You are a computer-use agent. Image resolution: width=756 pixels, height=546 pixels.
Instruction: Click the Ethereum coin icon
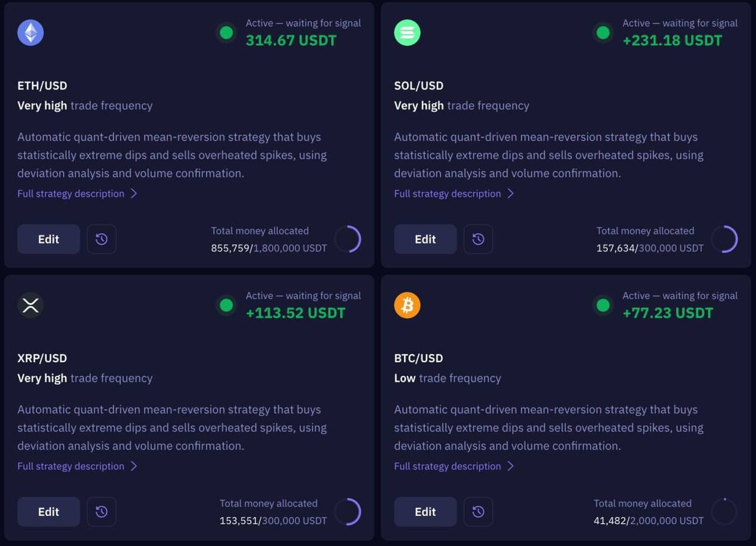coord(30,33)
